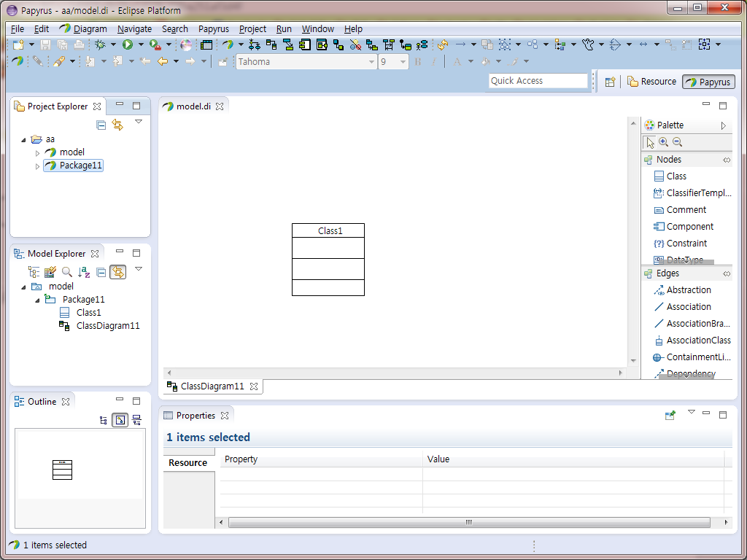Click Collapse All in Project Explorer
Image resolution: width=747 pixels, height=560 pixels.
101,125
